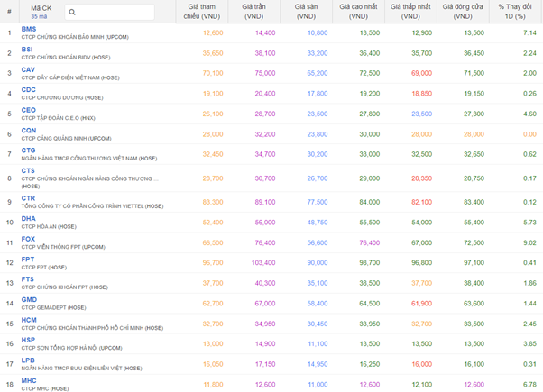Sort by the # index column
The image size is (543, 392).
point(9,12)
